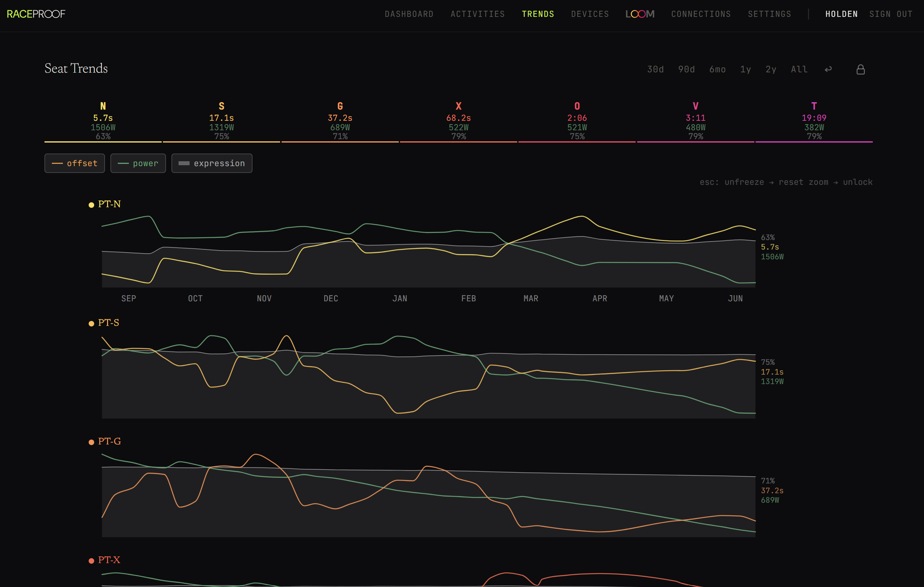This screenshot has height=587, width=924.
Task: Set range to 1y
Action: 745,69
